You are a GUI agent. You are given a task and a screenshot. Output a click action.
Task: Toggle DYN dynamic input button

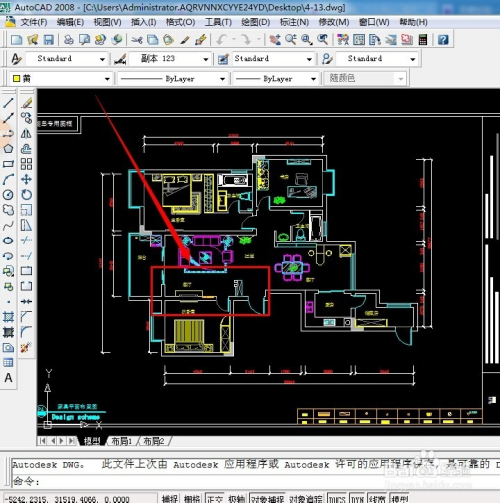tap(357, 498)
